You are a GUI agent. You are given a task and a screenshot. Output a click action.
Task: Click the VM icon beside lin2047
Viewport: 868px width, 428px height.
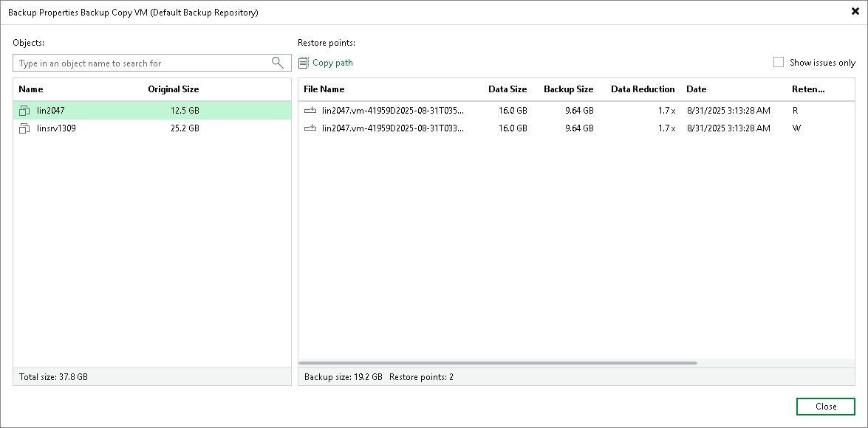(x=24, y=111)
